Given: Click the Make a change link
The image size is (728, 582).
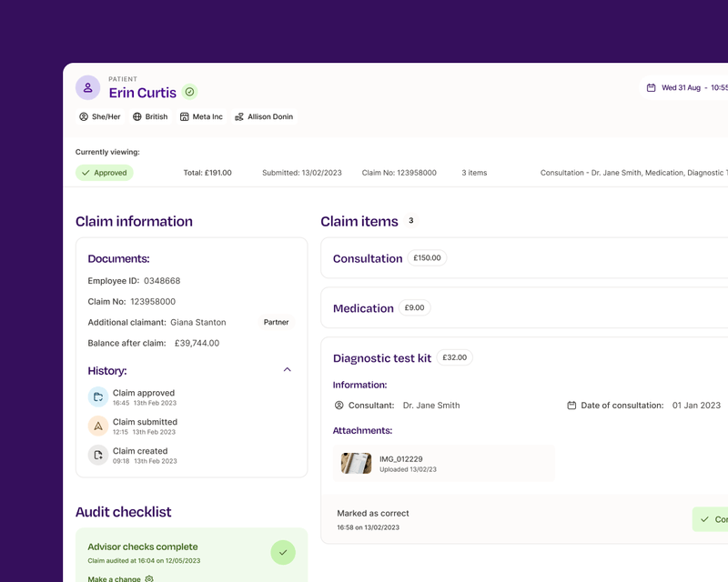Looking at the screenshot, I should [x=115, y=578].
